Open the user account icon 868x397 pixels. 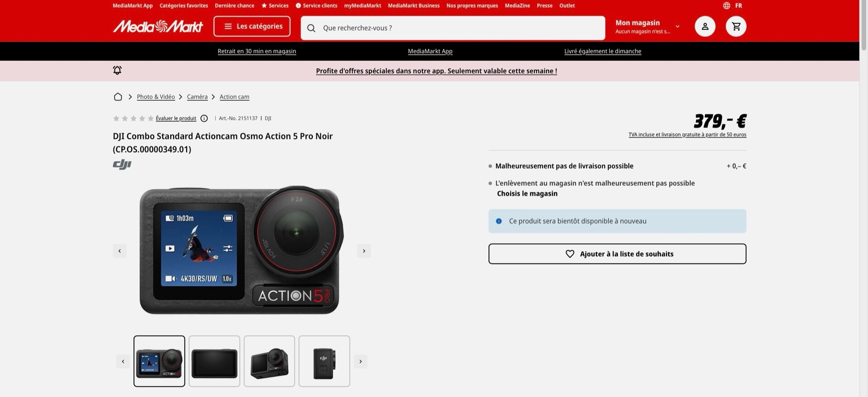tap(705, 26)
